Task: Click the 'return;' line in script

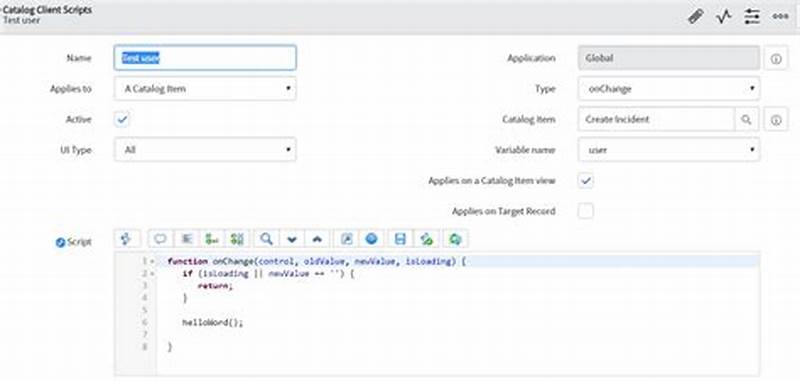Action: click(x=215, y=286)
